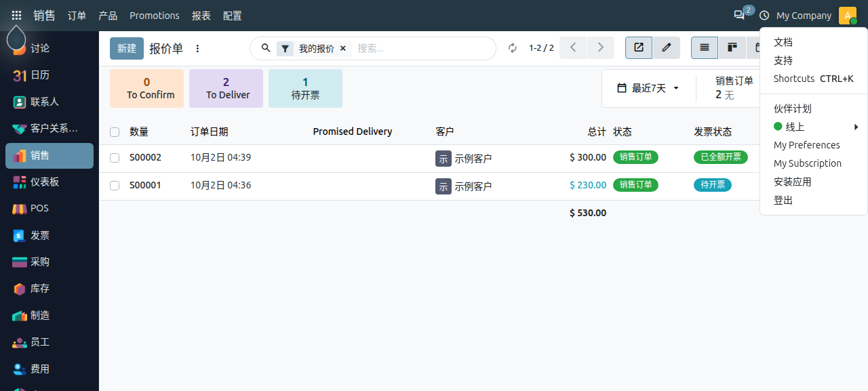Click the user avatar in the top bar
The width and height of the screenshot is (868, 391).
pos(848,16)
